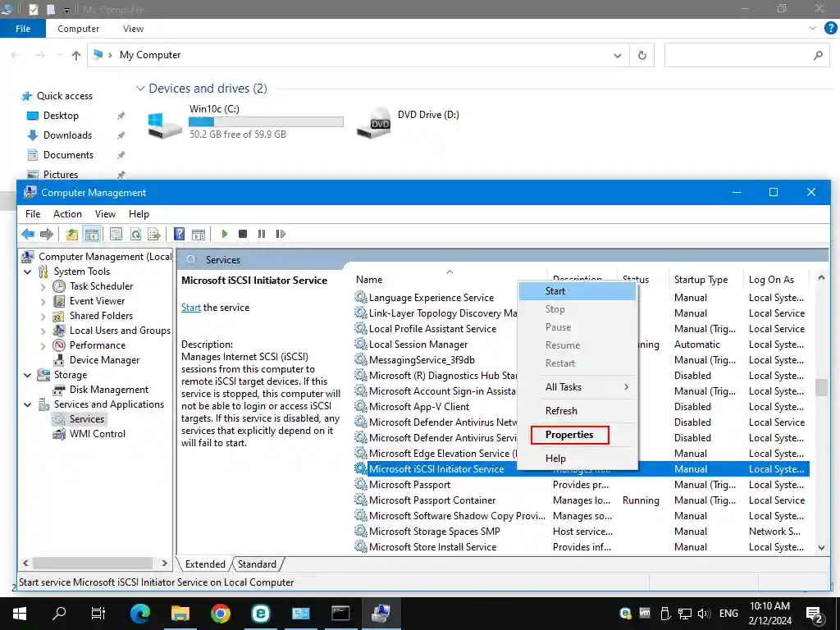Select WMI Control in the tree

tap(98, 434)
